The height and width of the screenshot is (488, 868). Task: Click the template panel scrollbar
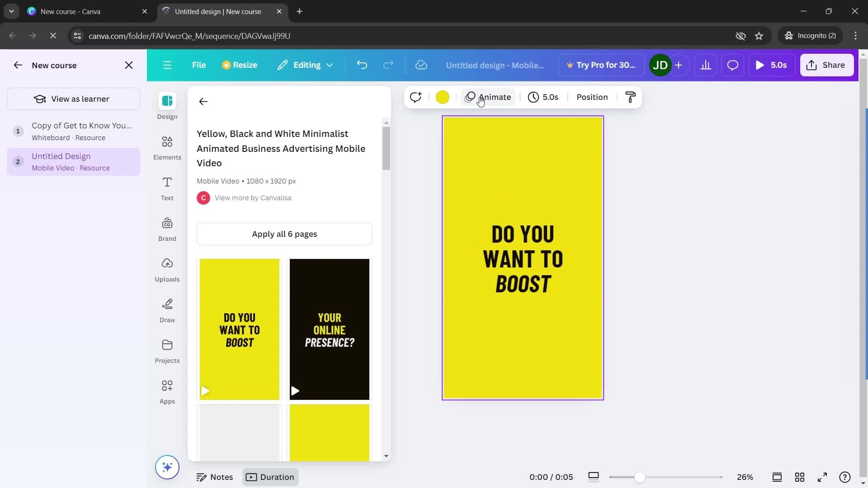(x=386, y=148)
